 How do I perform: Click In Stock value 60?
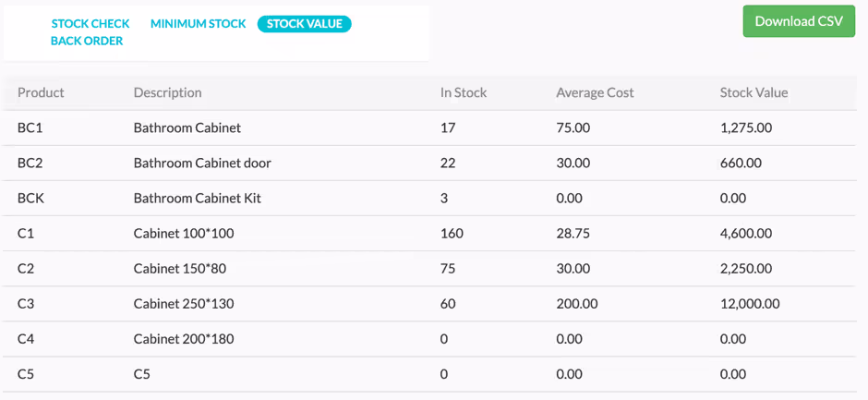(448, 304)
